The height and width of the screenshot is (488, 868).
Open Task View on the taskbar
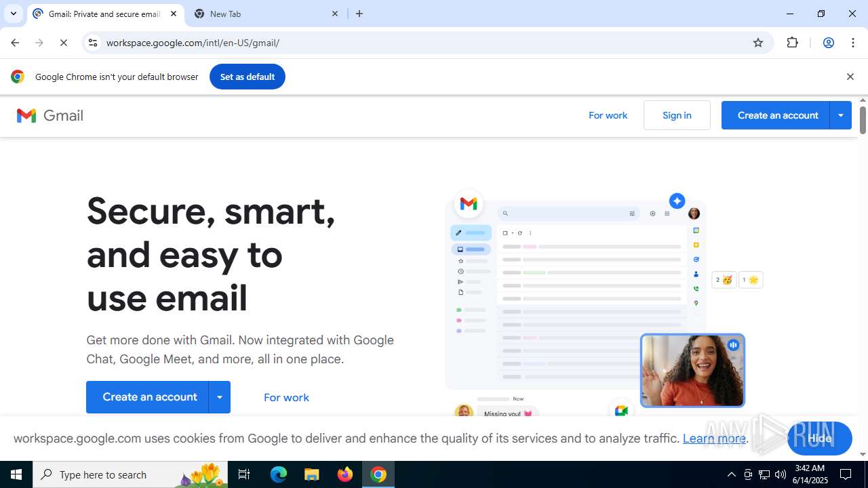(244, 474)
